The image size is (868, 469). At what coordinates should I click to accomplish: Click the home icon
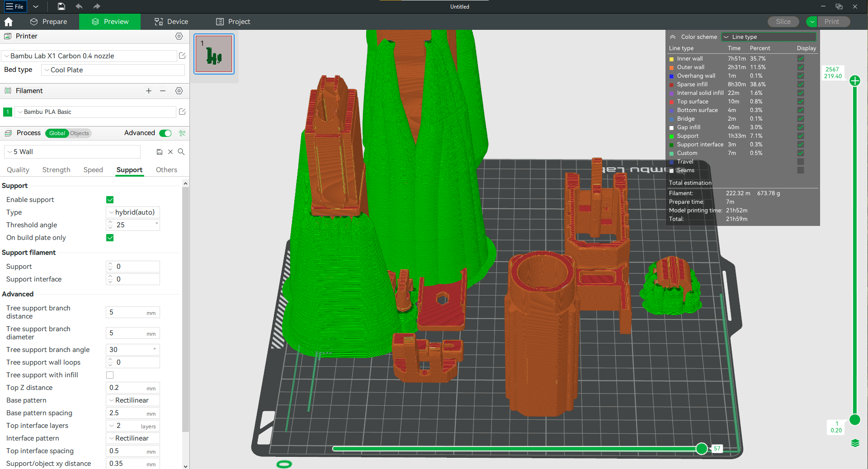[x=8, y=22]
